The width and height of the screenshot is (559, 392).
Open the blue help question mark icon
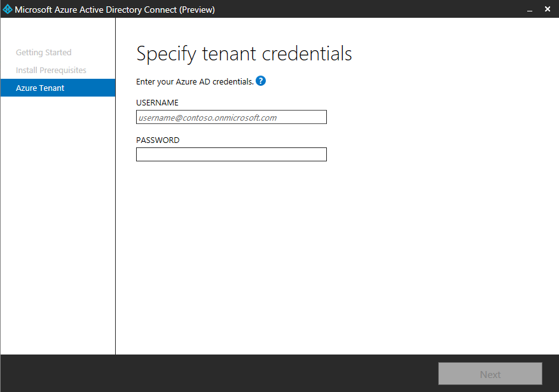(261, 81)
